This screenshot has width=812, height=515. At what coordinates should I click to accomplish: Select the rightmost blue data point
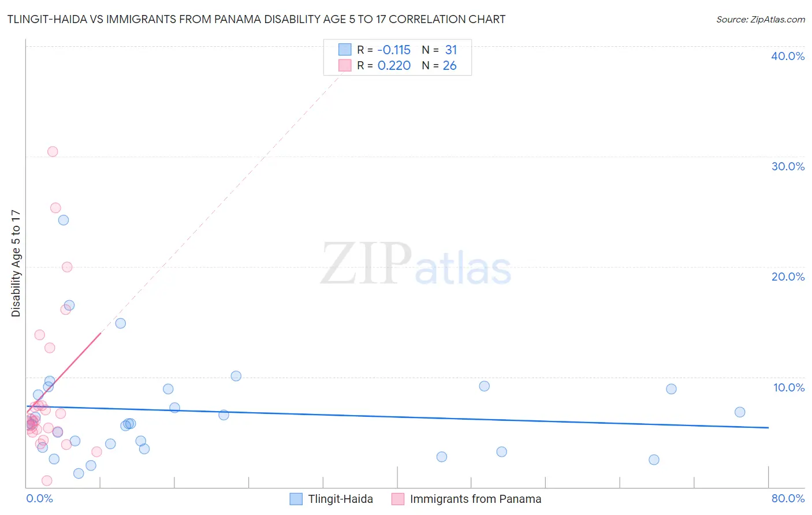(740, 412)
